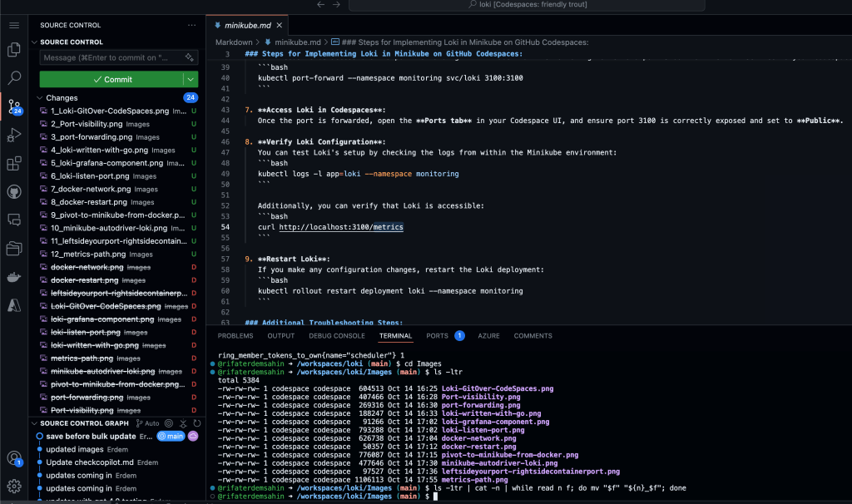Refresh the Source Control Graph
The width and height of the screenshot is (852, 504).
pos(197,423)
